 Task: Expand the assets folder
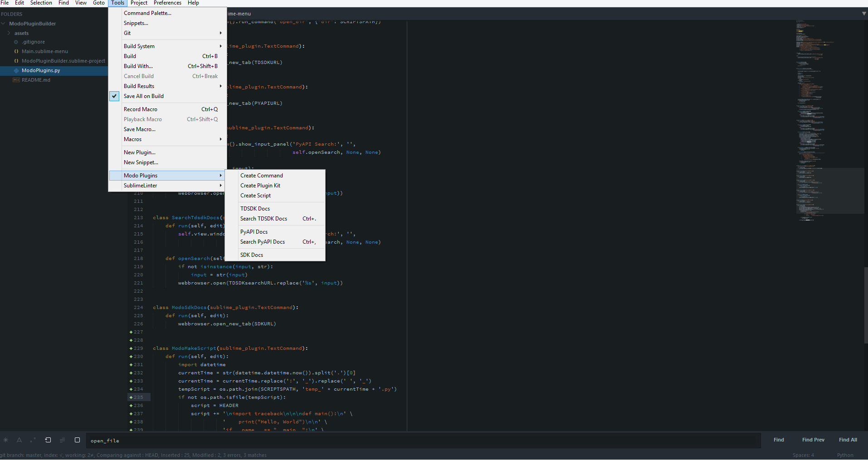tap(9, 33)
